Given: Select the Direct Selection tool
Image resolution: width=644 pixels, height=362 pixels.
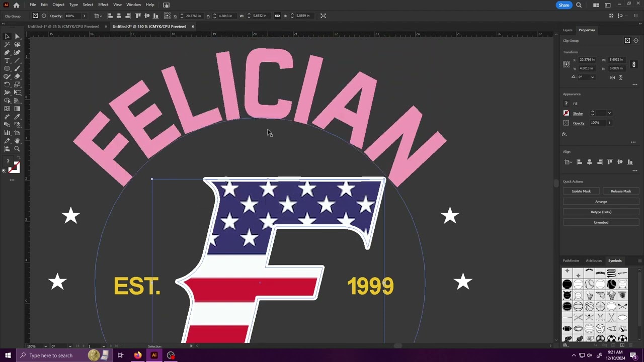Looking at the screenshot, I should pos(17,36).
